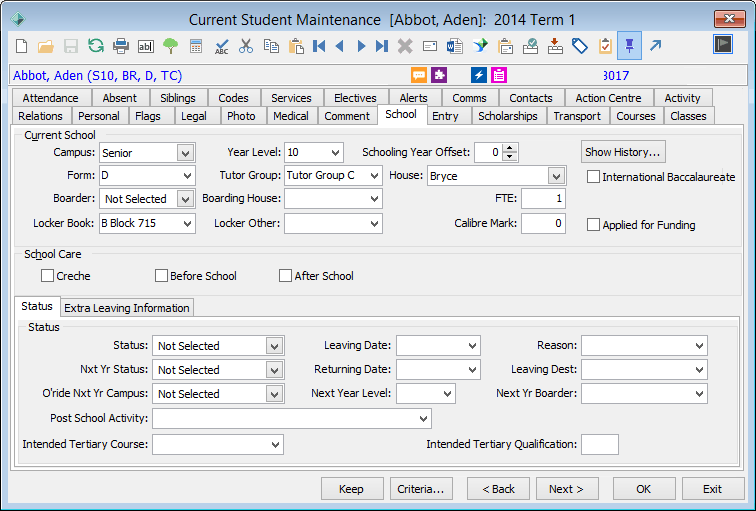Switch to the Attendance tab

click(x=51, y=98)
